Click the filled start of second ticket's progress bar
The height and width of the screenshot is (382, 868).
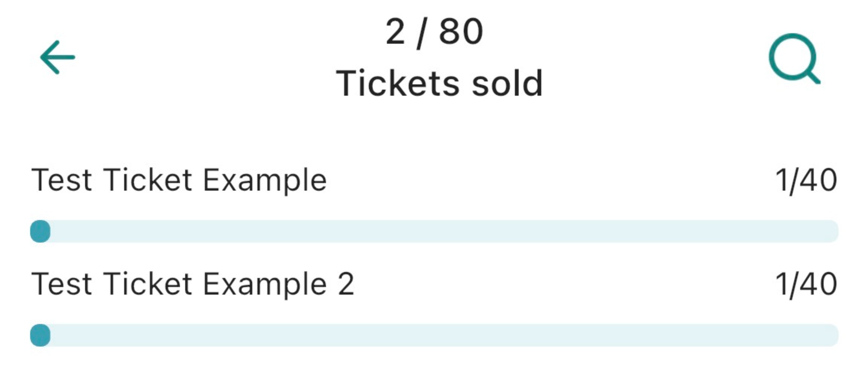(40, 335)
